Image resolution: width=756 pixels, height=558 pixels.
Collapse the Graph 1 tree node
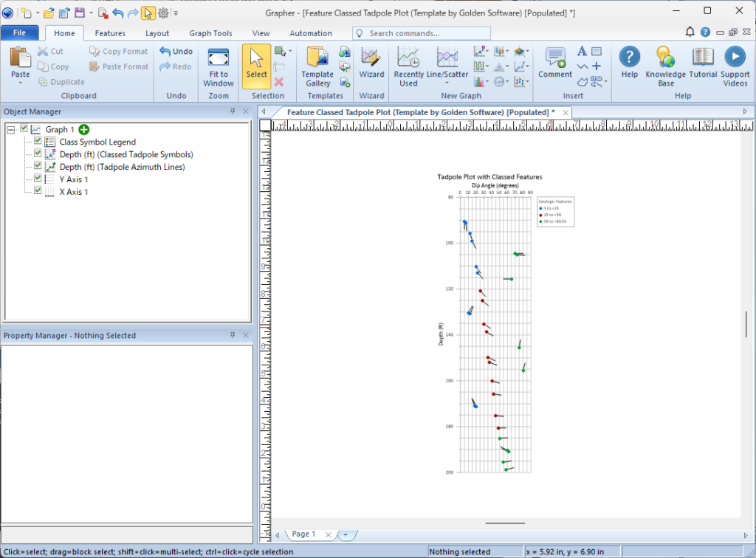(10, 130)
